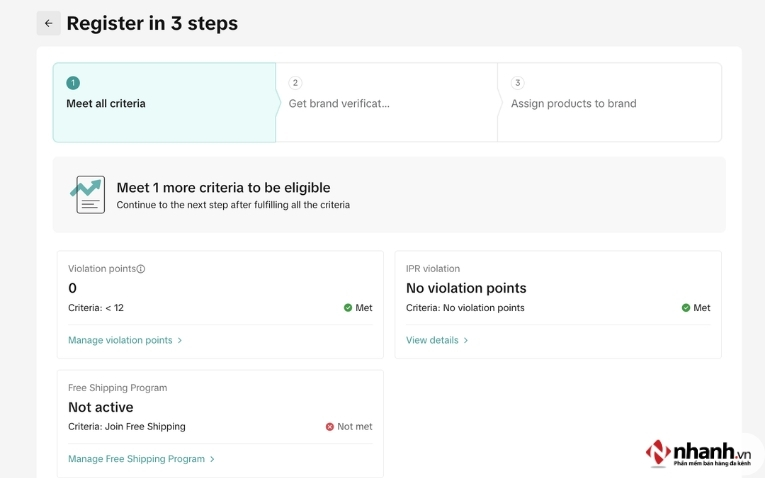Click green Met checkmark under Violation points
The height and width of the screenshot is (478, 765).
pyautogui.click(x=348, y=308)
